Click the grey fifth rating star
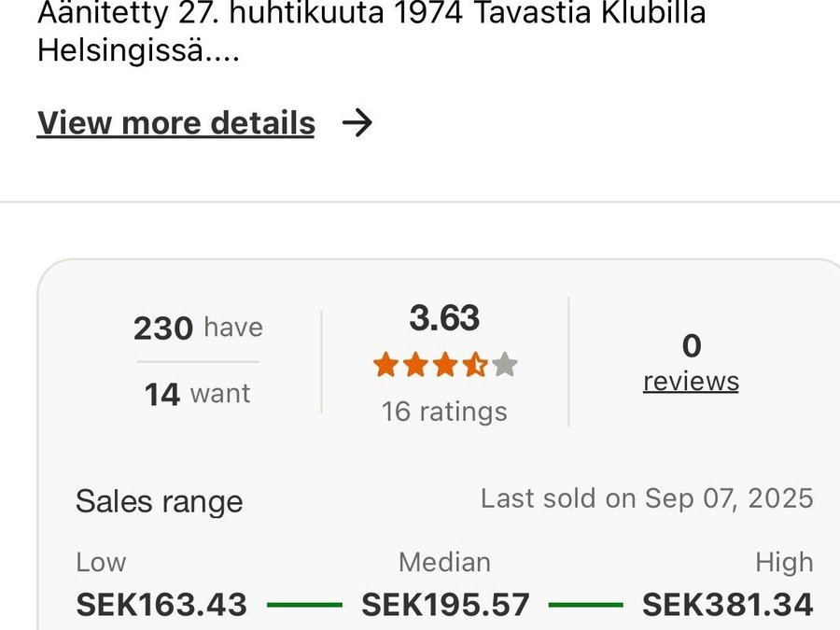This screenshot has height=630, width=840. click(x=505, y=365)
